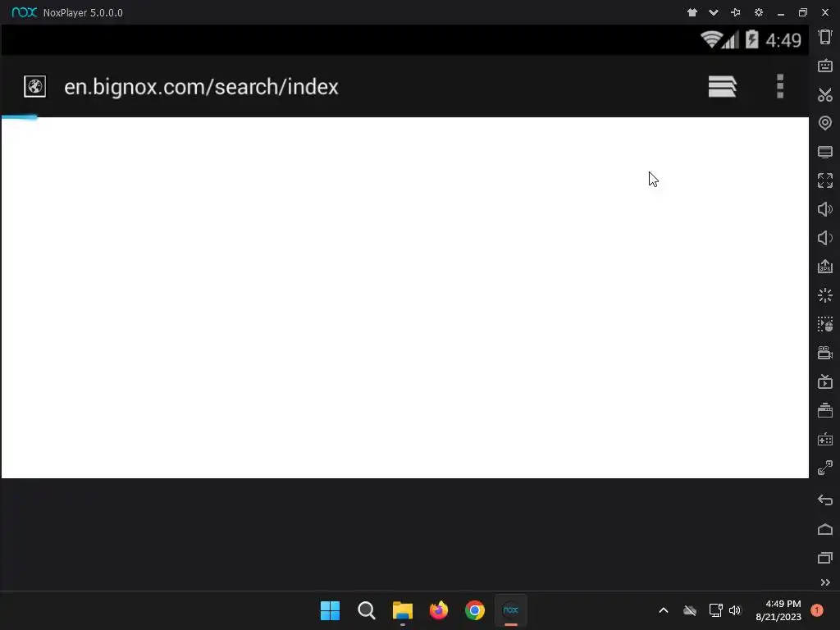The image size is (840, 630).
Task: Go to Android home screen
Action: tap(825, 529)
